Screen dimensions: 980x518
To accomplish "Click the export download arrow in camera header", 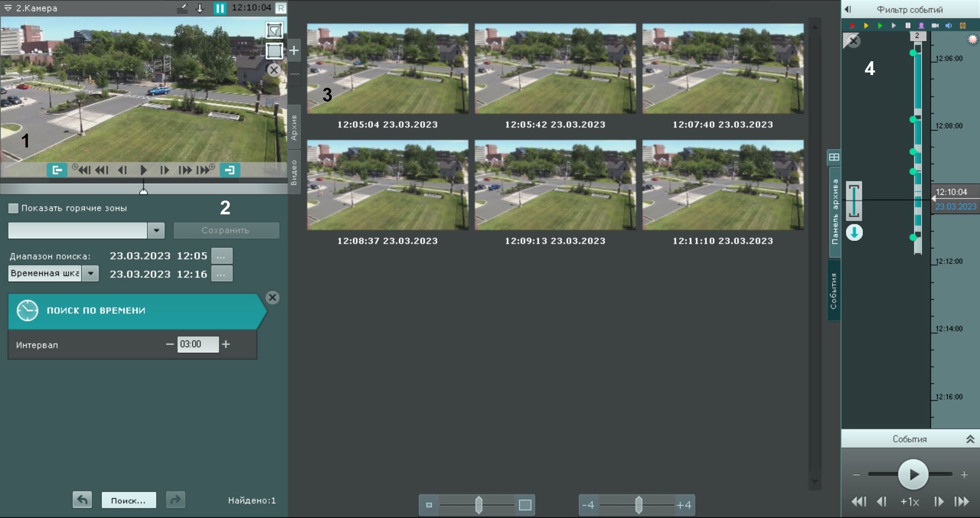I will 200,8.
